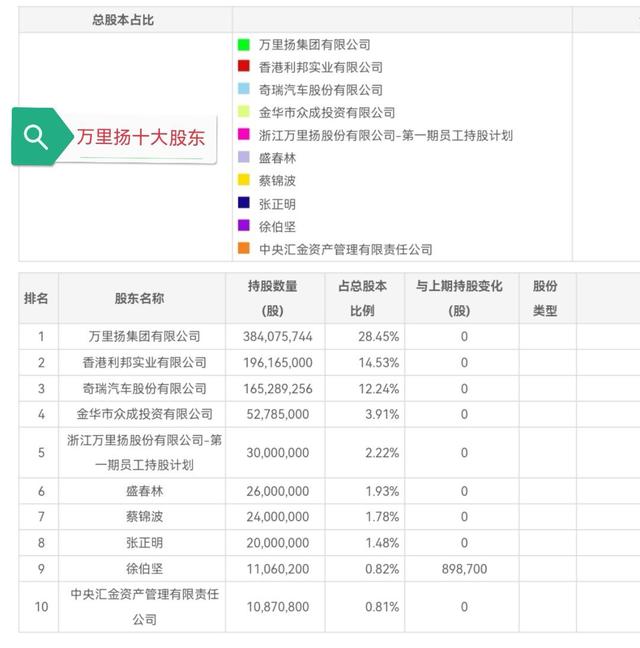Select legend label 万里扬集团有限公司
This screenshot has height=648, width=640.
pos(314,45)
